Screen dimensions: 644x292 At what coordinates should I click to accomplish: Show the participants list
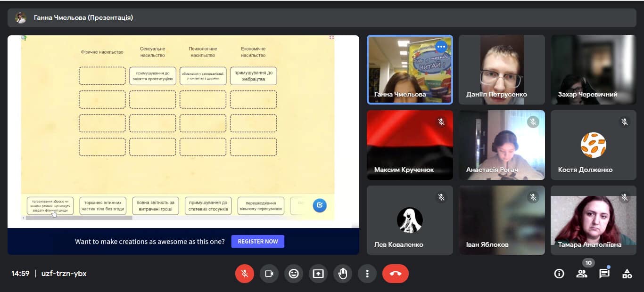(x=582, y=274)
